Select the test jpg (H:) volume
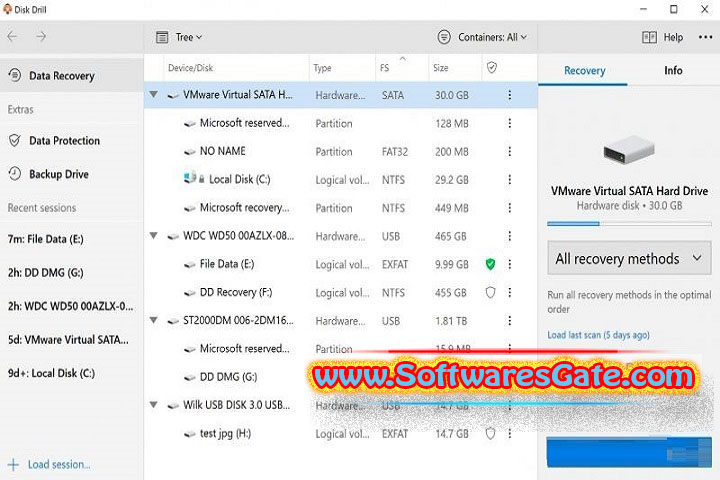720x480 pixels. tap(340, 434)
